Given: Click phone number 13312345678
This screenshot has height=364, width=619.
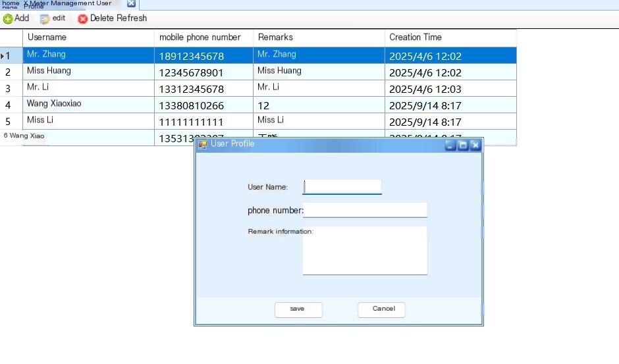Looking at the screenshot, I should (203, 88).
